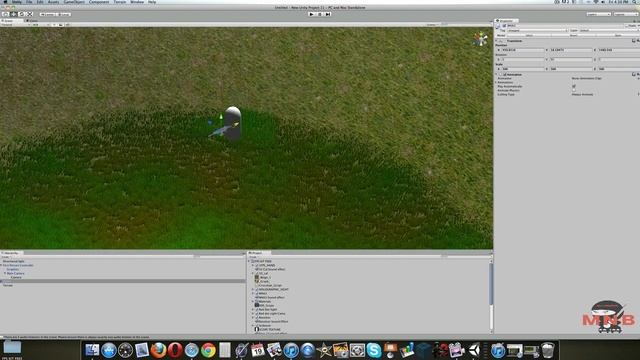
Task: Toggle the GameObject active checkbox
Action: pyautogui.click(x=504, y=26)
